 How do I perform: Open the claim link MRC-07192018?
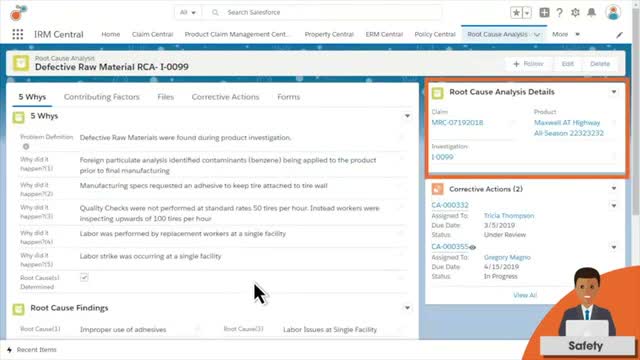pyautogui.click(x=457, y=123)
